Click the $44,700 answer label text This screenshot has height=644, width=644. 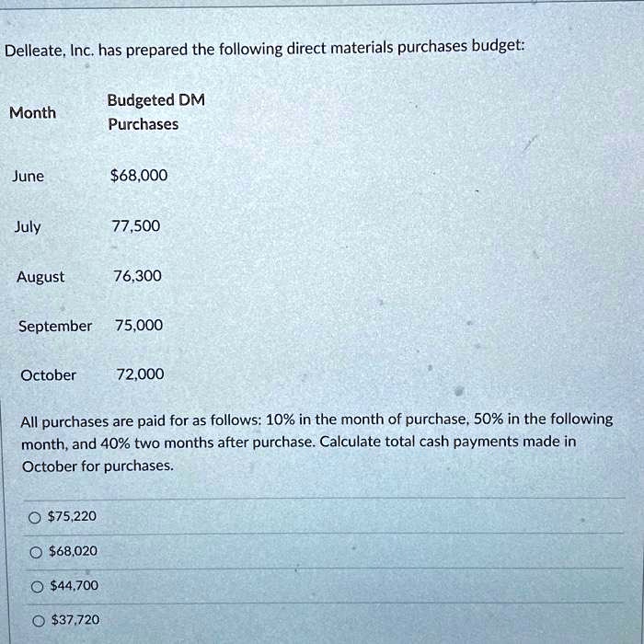tap(73, 585)
